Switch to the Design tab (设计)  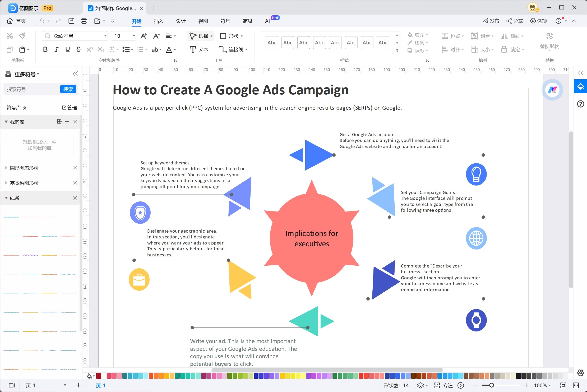point(181,21)
